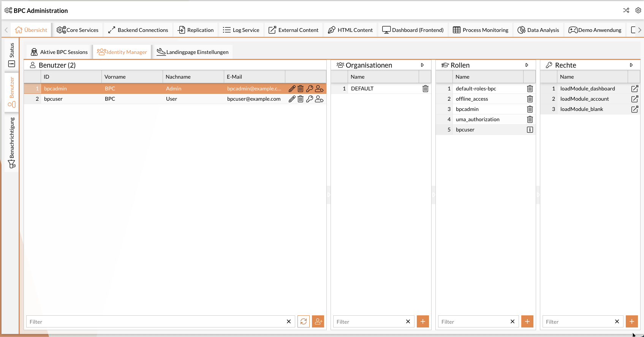Edit the bpcadmin user with pencil icon
This screenshot has height=337, width=644.
click(x=292, y=89)
